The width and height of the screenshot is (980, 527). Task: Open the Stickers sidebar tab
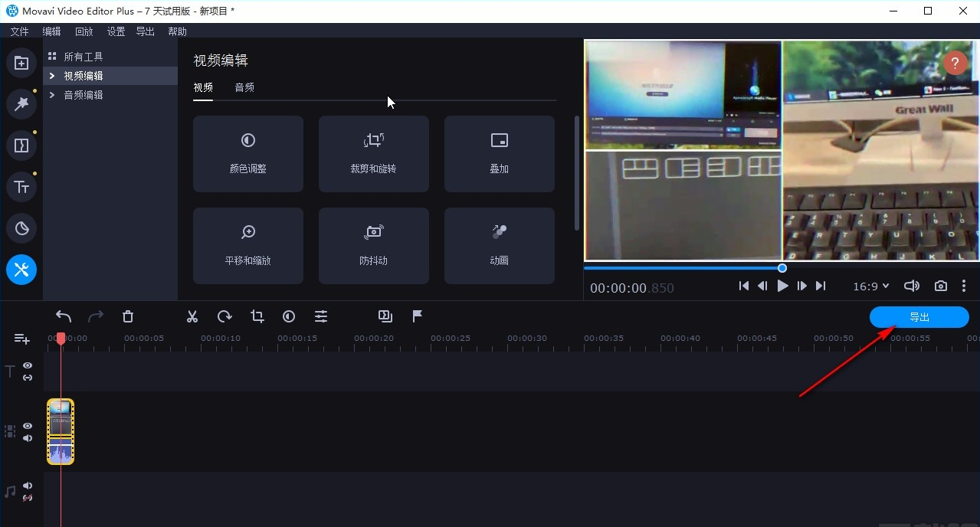[21, 227]
